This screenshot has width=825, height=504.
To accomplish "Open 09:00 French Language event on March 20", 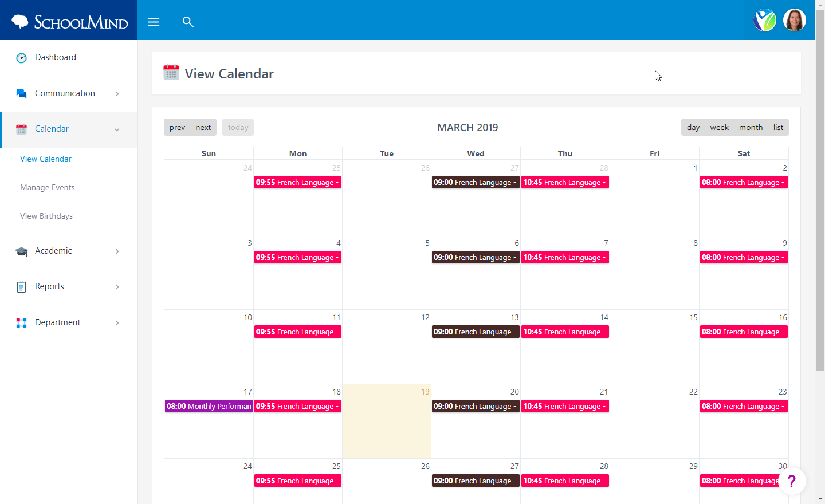I will pos(476,406).
